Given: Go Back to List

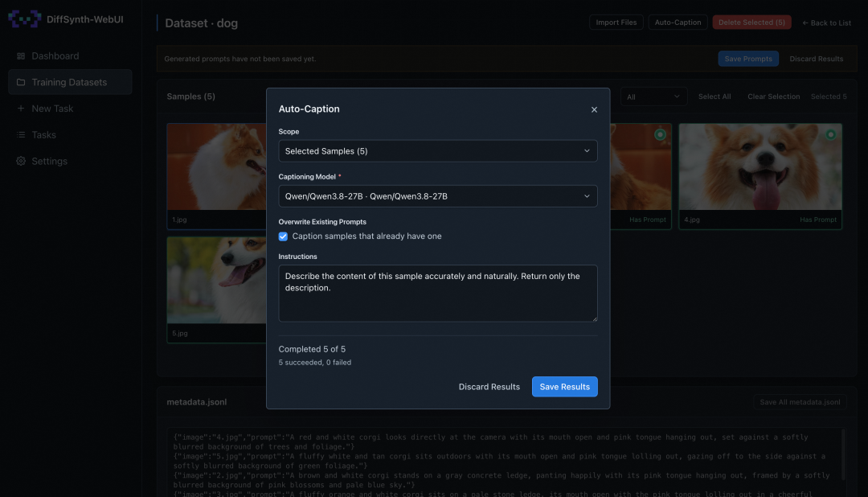Looking at the screenshot, I should [x=826, y=23].
